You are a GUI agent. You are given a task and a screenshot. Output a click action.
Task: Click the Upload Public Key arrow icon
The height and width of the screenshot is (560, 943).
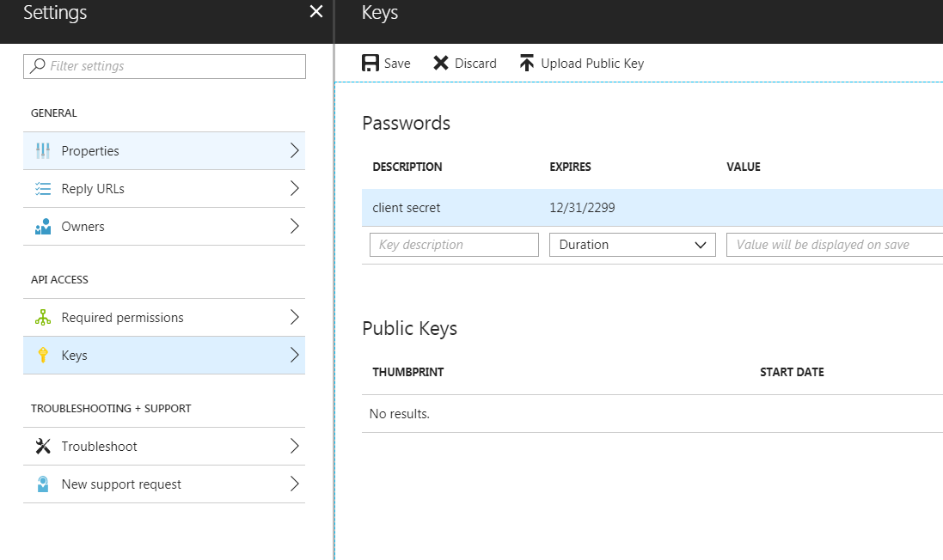525,62
